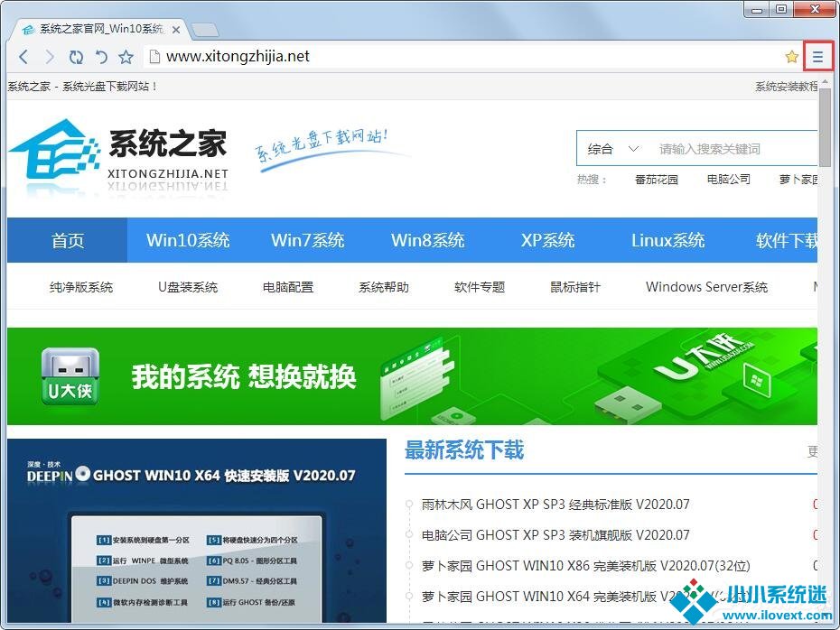Open the Linux系统 navigation item
This screenshot has width=840, height=630.
(x=667, y=240)
